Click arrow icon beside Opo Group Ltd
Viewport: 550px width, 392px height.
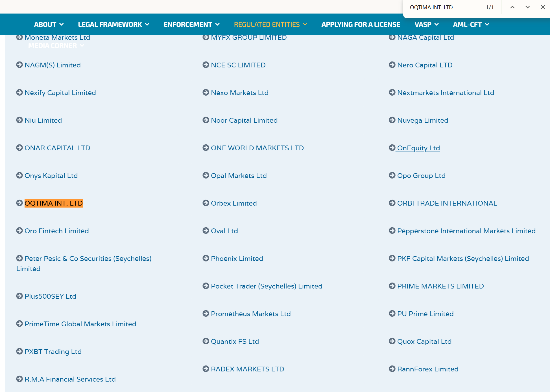(392, 175)
